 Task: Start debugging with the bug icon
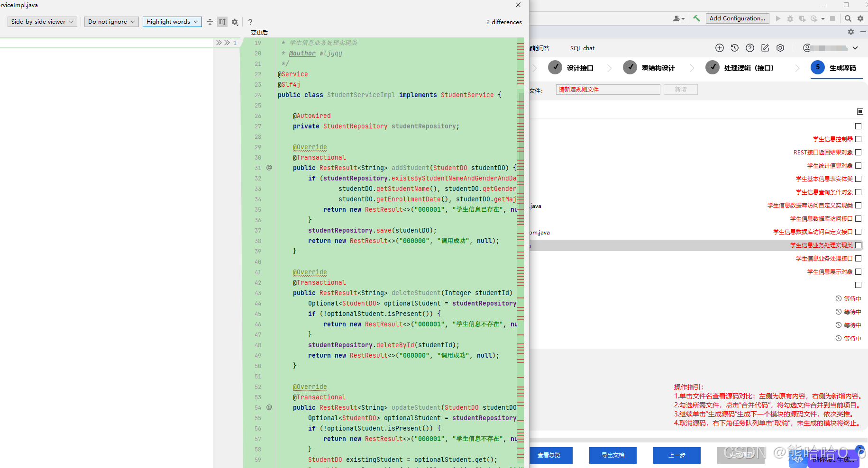[790, 18]
